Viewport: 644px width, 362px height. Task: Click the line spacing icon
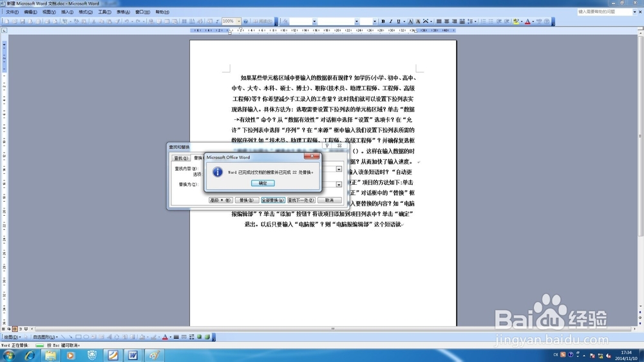click(x=470, y=21)
